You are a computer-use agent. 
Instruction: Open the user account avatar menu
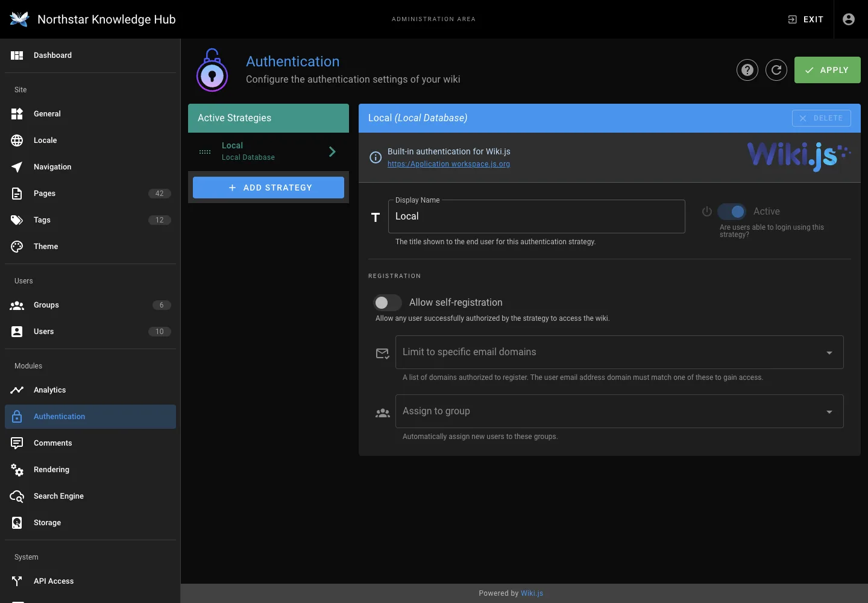click(849, 19)
